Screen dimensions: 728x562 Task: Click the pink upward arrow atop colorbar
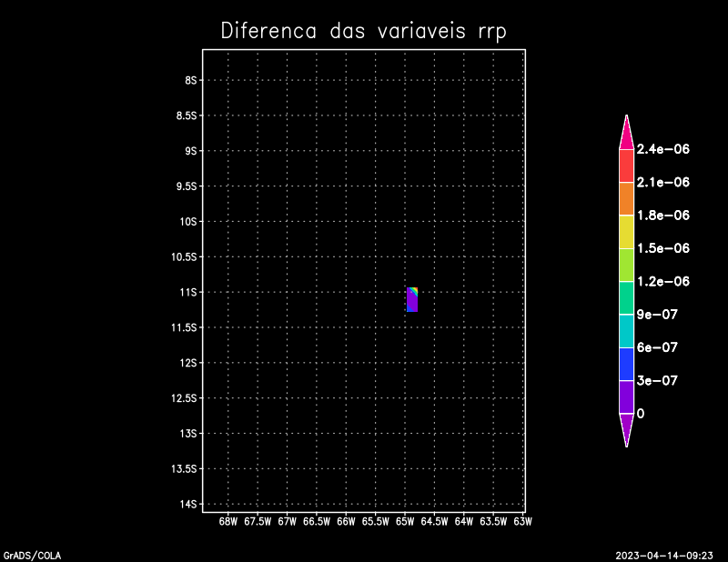626,133
